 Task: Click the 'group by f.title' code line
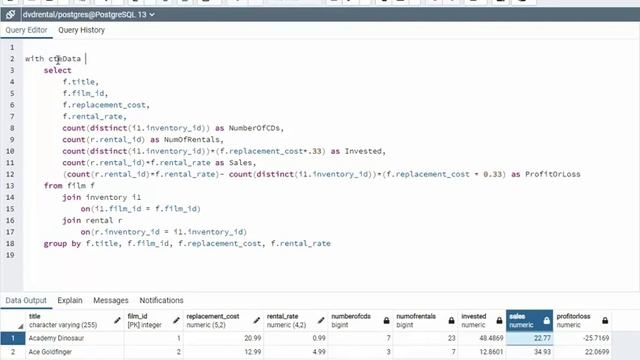click(x=187, y=244)
